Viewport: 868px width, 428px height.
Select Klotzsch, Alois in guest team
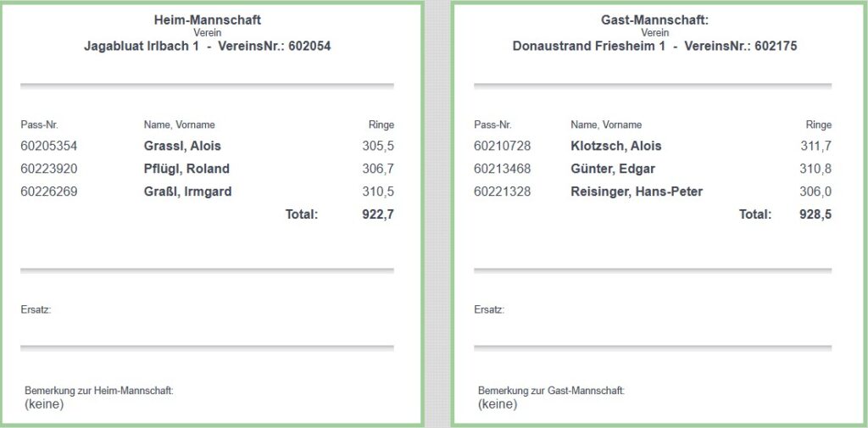(x=616, y=146)
